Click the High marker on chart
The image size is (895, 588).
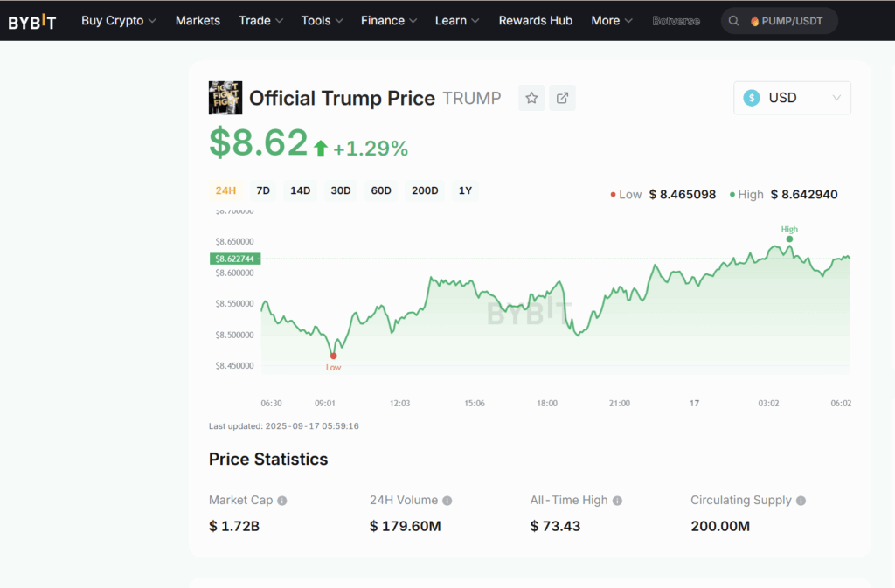[x=789, y=239]
